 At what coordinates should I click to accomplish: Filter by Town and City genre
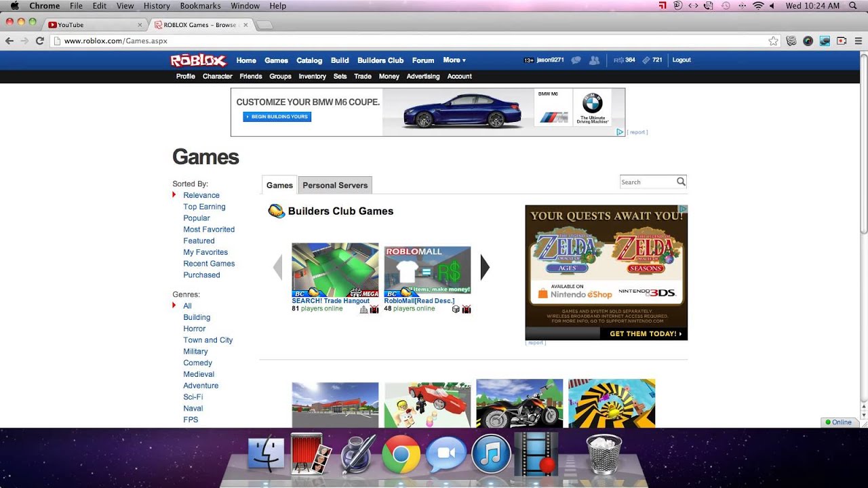[x=208, y=340]
